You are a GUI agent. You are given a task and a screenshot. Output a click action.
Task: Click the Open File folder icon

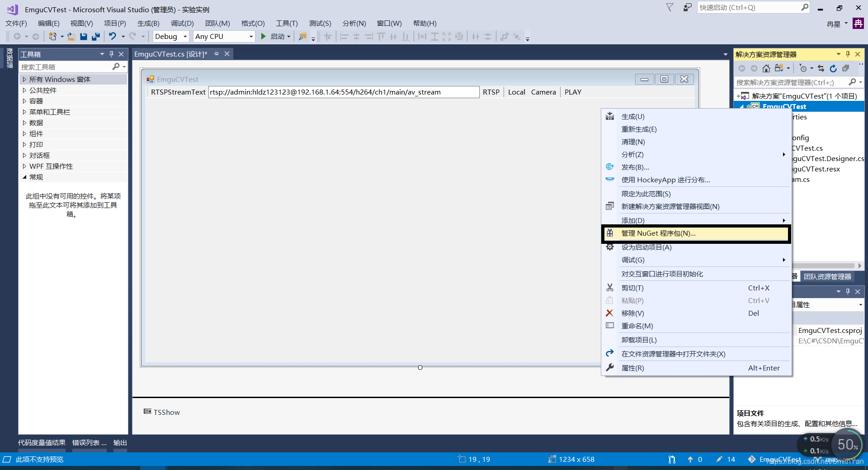point(71,36)
